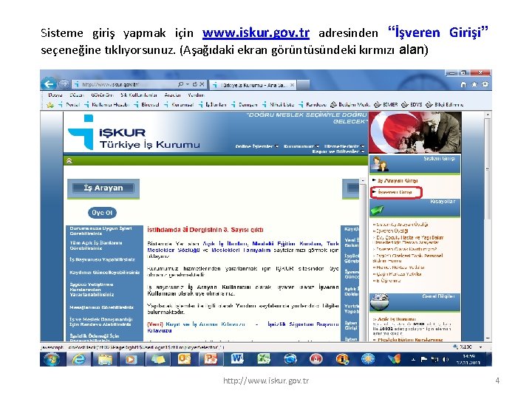Click the İş Başvurusu Yapabilirsiniz link
The height and width of the screenshot is (399, 532).
click(x=102, y=259)
